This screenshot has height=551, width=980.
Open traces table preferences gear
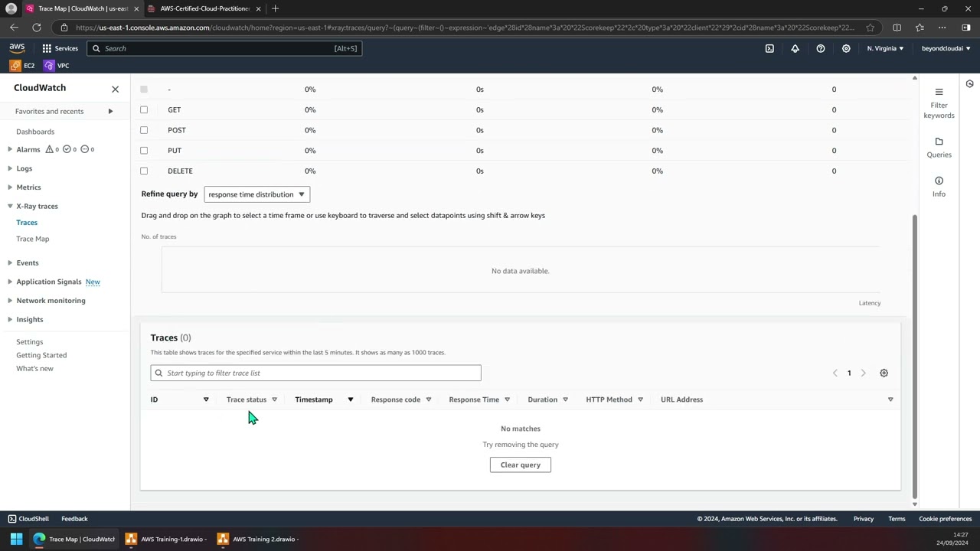click(x=884, y=373)
